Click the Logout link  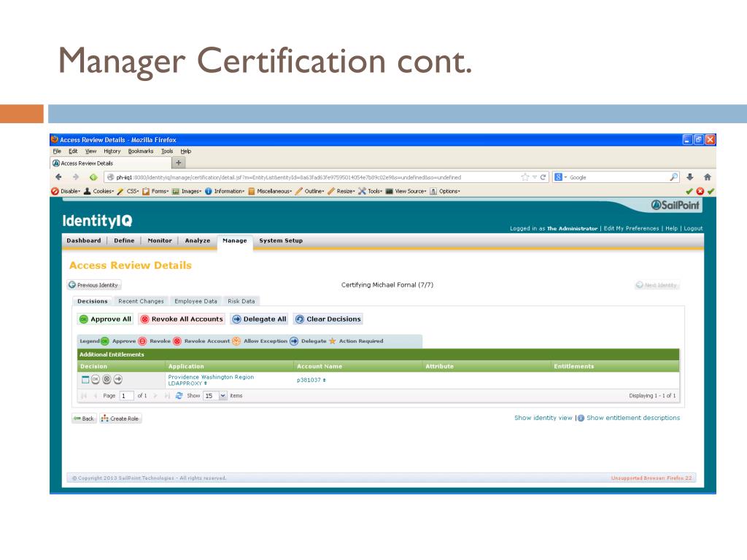(x=693, y=228)
